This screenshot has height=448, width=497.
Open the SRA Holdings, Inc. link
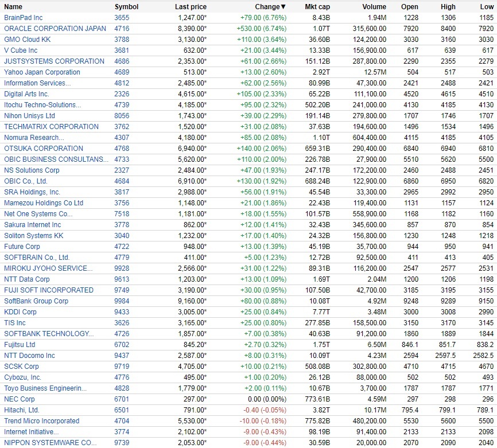pyautogui.click(x=32, y=192)
